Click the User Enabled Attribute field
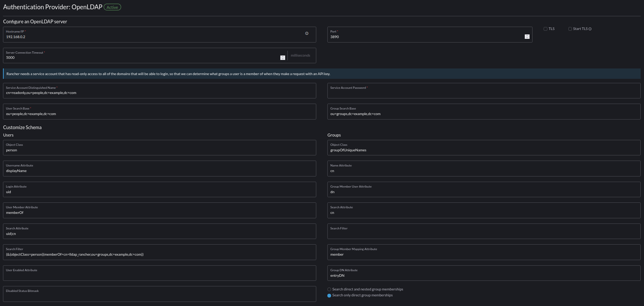This screenshot has height=306, width=644. tap(160, 273)
